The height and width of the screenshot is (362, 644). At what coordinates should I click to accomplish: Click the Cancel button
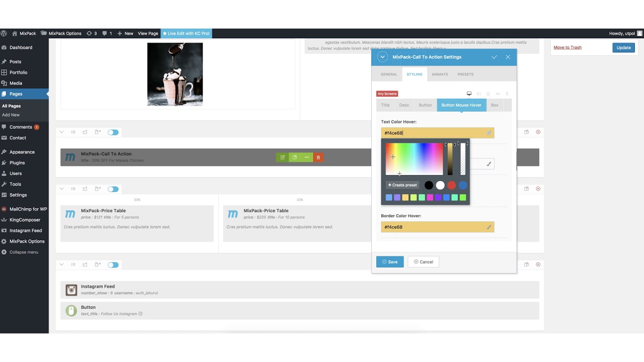[x=423, y=261]
